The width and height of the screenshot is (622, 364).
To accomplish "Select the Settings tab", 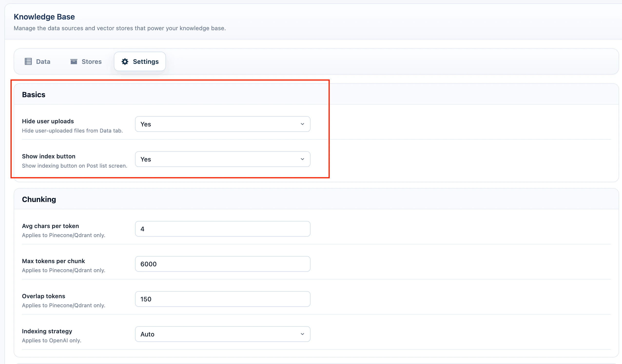I will [140, 61].
